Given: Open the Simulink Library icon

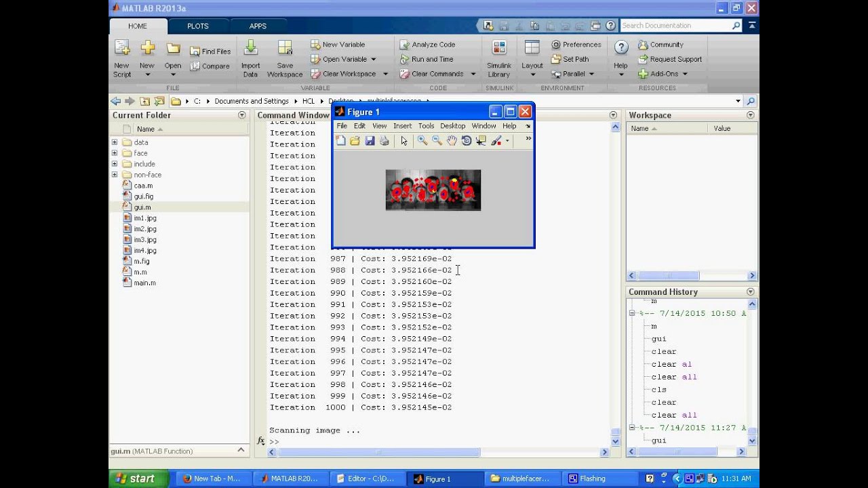Looking at the screenshot, I should [x=499, y=47].
